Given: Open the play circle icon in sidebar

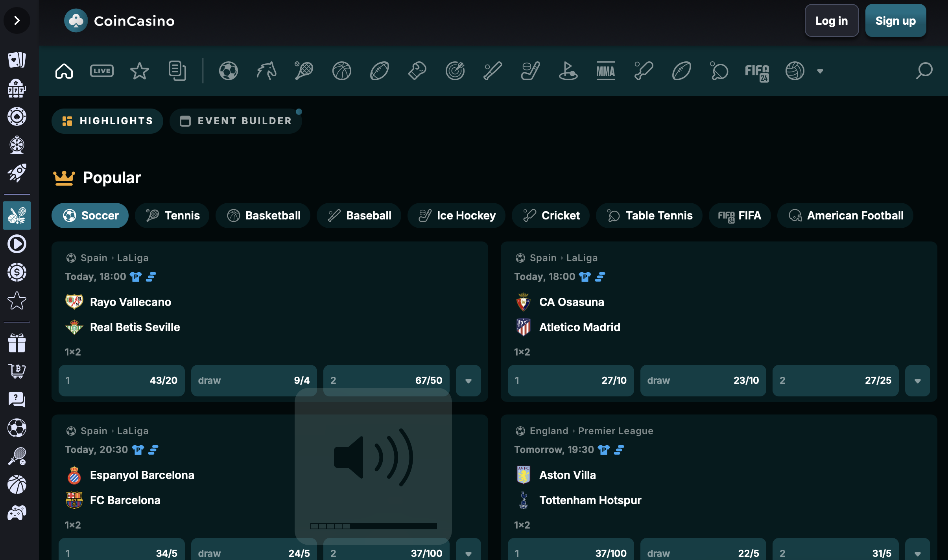Looking at the screenshot, I should click(x=17, y=244).
